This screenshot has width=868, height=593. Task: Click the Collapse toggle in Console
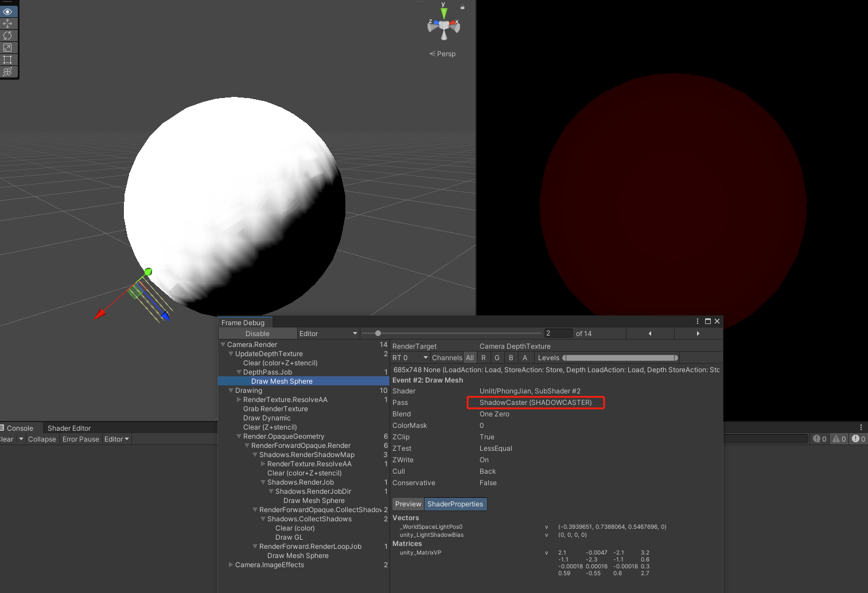click(42, 439)
